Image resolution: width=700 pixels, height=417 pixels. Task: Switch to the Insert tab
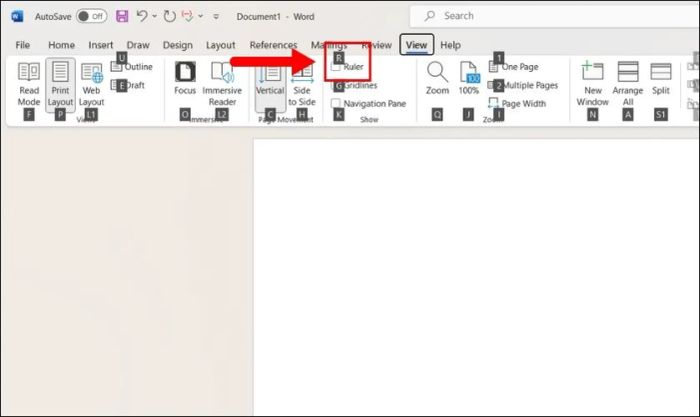point(100,45)
